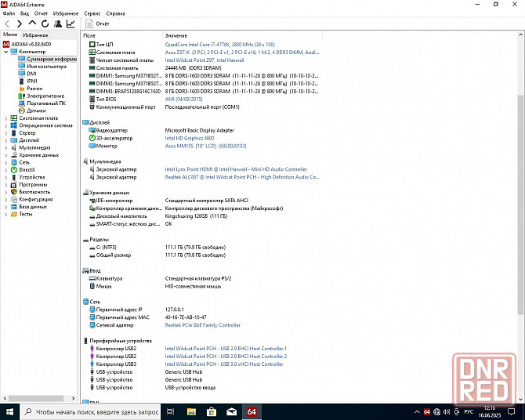The image size is (525, 420).
Task: Open the Вид menu
Action: [24, 13]
